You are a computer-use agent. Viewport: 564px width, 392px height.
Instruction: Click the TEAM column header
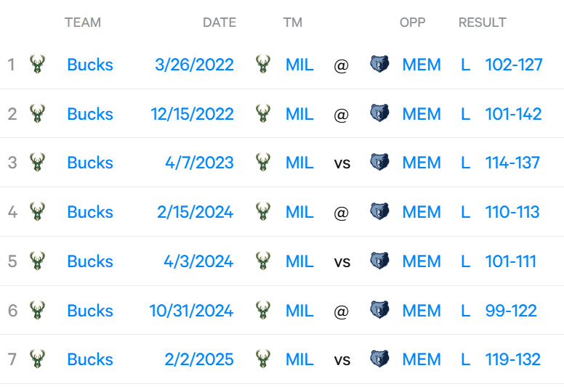click(83, 23)
